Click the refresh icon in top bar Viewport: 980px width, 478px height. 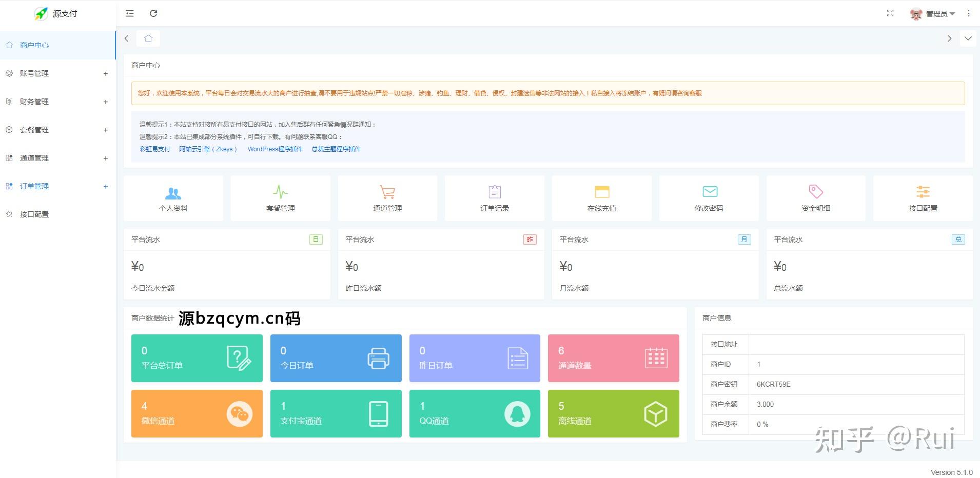tap(153, 13)
